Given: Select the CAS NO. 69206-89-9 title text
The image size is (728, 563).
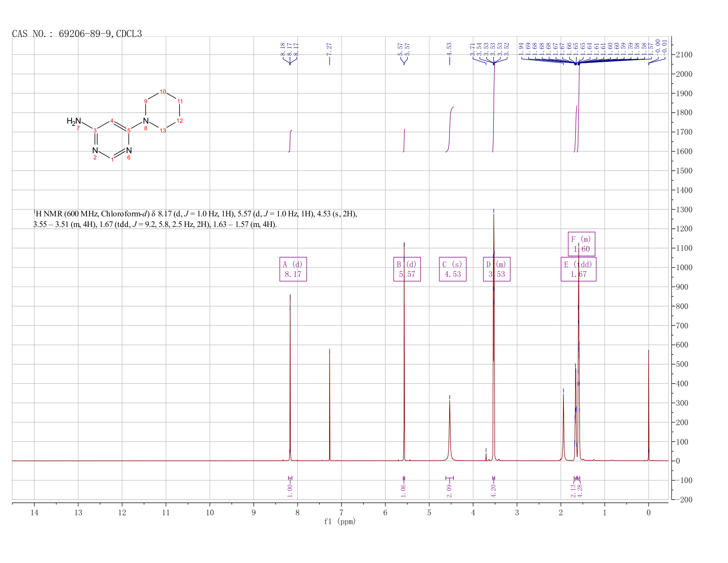Looking at the screenshot, I should (x=77, y=34).
